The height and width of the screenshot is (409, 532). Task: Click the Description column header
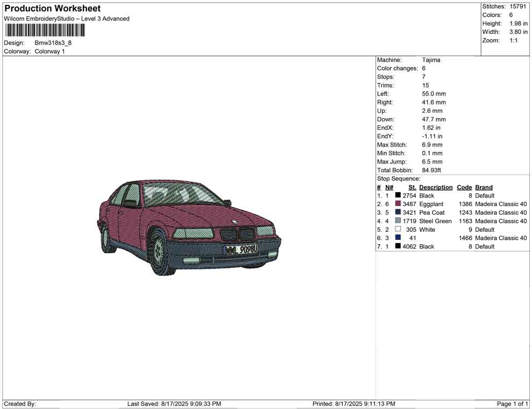[435, 187]
